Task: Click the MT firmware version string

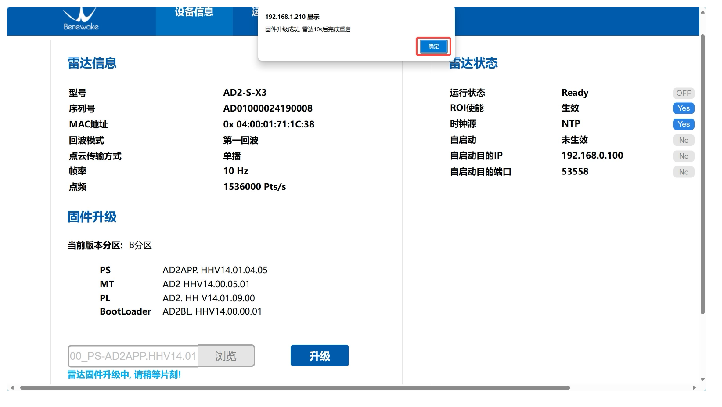Action: click(x=205, y=284)
